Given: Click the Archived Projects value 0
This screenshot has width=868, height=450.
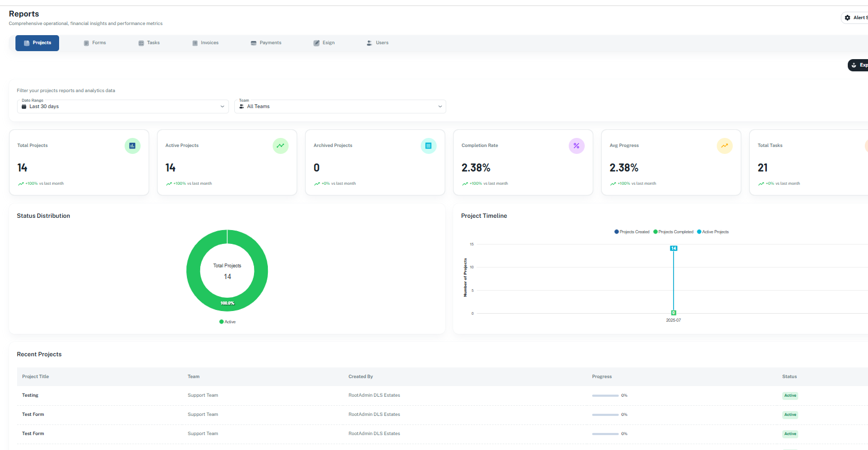Looking at the screenshot, I should pos(316,168).
